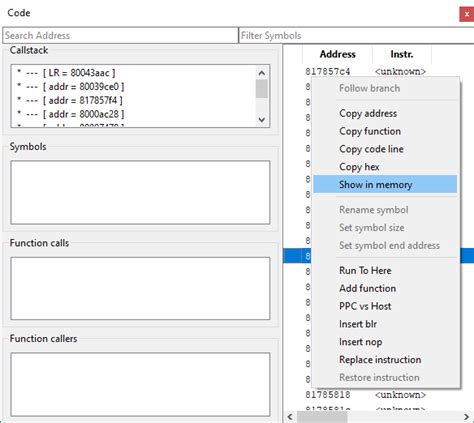Click inside the Symbols list box
This screenshot has height=423, width=474.
tap(140, 192)
